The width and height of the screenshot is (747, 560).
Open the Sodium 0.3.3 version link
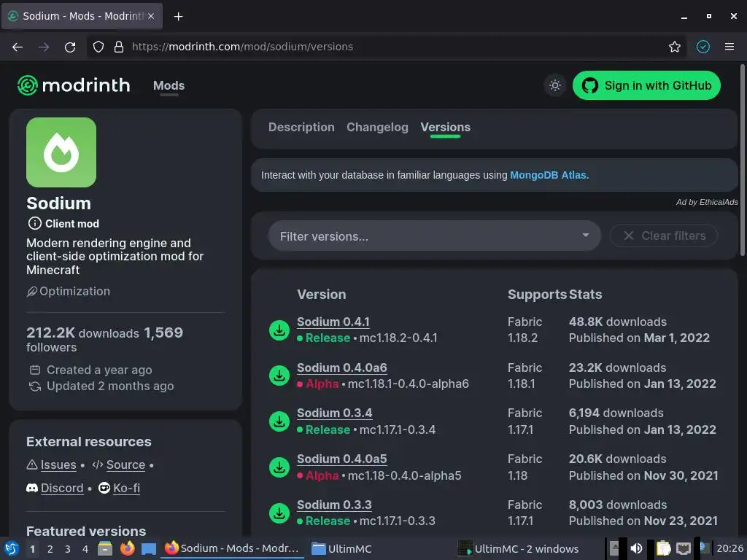(x=334, y=505)
